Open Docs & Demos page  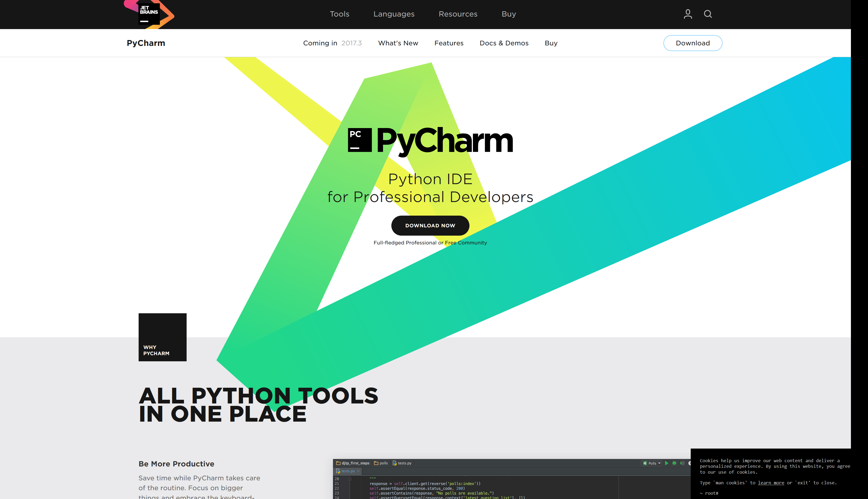(x=504, y=43)
